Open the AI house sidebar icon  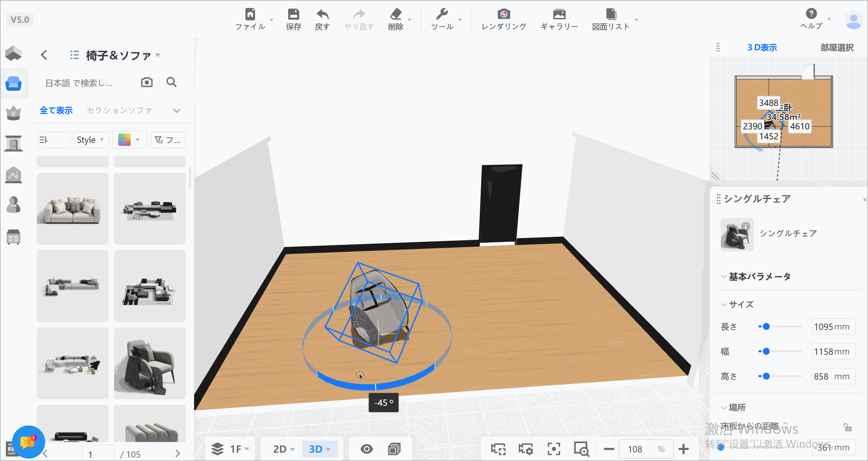(x=13, y=175)
